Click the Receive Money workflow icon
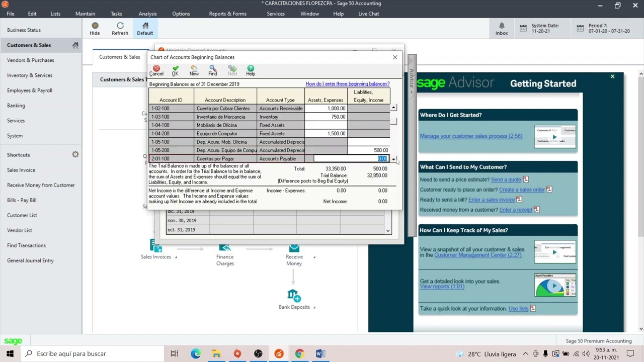This screenshot has height=362, width=644. click(x=294, y=247)
